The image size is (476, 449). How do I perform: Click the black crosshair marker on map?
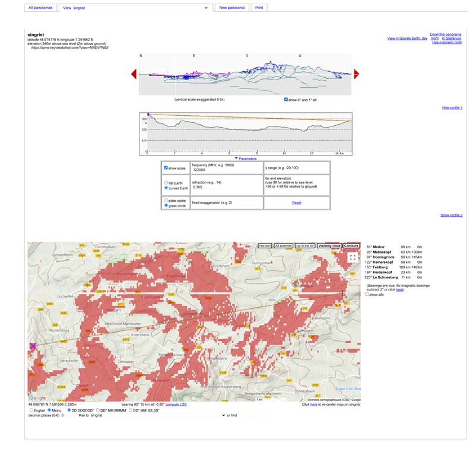[342, 293]
